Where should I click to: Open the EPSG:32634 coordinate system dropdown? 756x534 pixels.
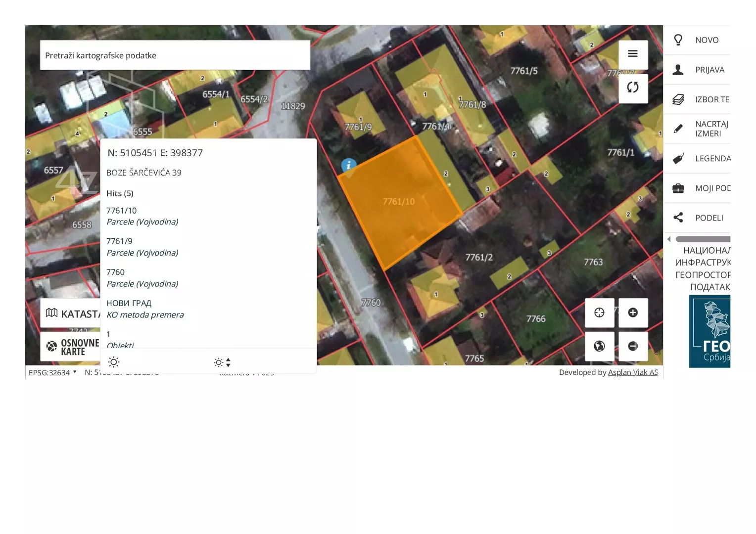tap(52, 372)
